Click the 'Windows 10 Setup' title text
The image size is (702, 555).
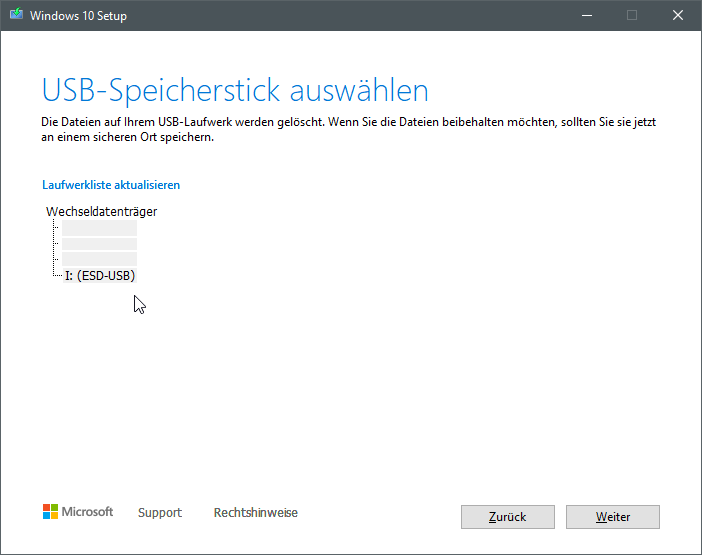tap(78, 16)
